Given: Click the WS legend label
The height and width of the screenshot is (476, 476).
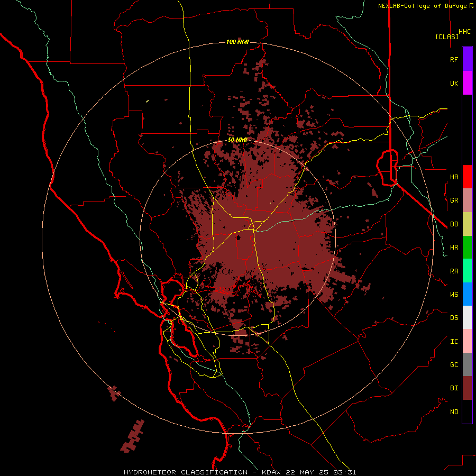Looking at the screenshot, I should [x=454, y=295].
